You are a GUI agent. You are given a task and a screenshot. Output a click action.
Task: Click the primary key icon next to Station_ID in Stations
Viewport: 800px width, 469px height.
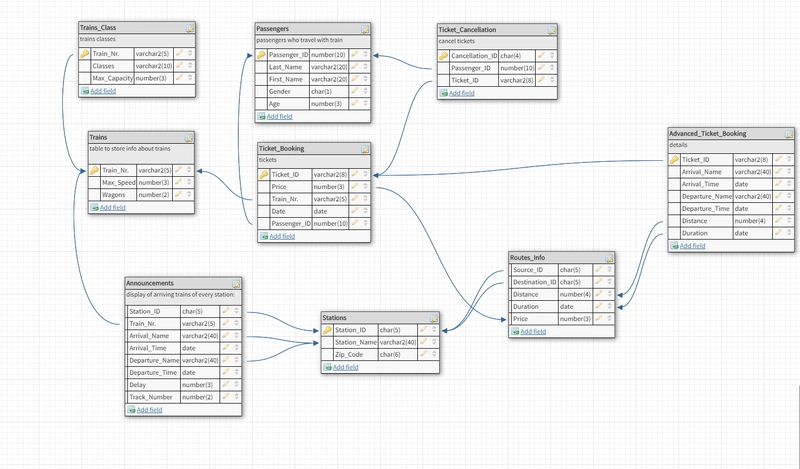pos(327,330)
